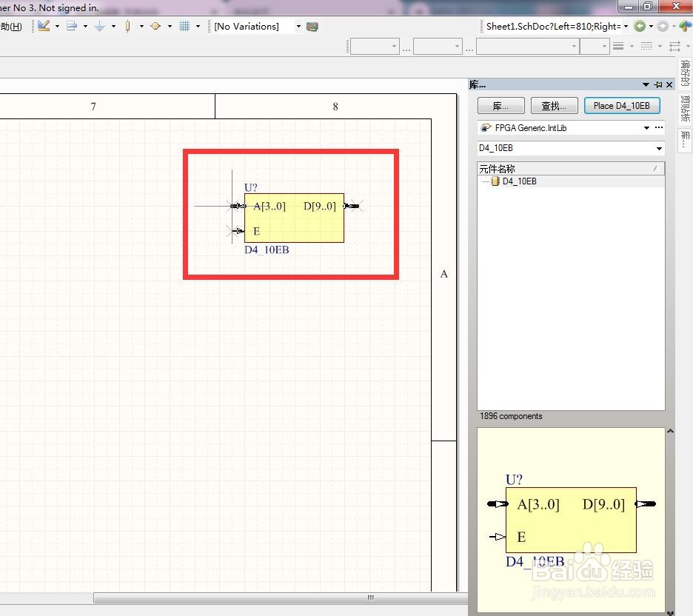Click the PCB board icon beside variations
Screen dimensions: 693x616
pos(312,27)
